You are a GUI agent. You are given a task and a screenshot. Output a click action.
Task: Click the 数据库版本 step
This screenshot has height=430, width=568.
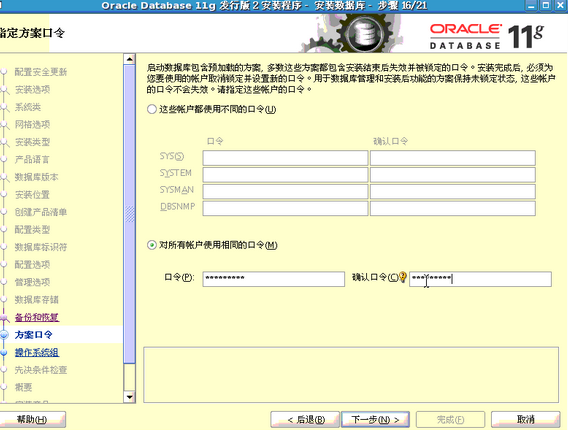(36, 177)
